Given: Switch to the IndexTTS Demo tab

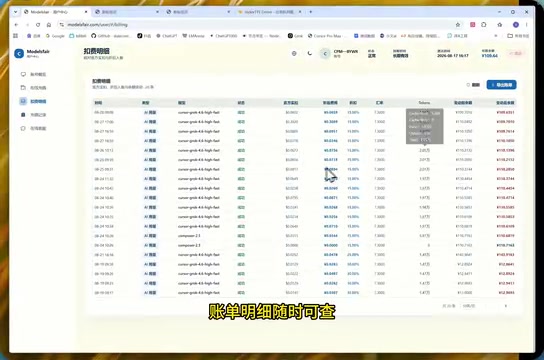Looking at the screenshot, I should pyautogui.click(x=269, y=12).
